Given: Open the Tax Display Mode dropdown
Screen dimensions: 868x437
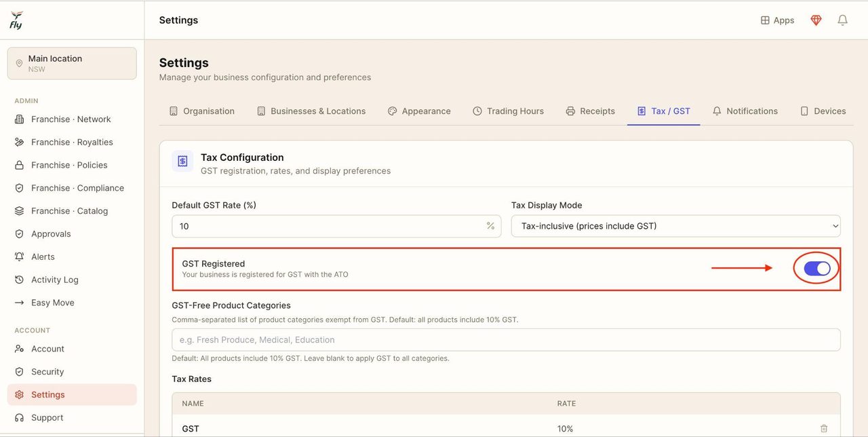Looking at the screenshot, I should [675, 226].
